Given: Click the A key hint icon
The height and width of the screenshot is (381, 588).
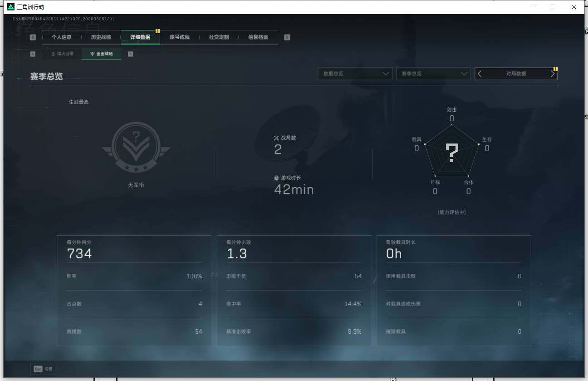Looking at the screenshot, I should [x=33, y=54].
